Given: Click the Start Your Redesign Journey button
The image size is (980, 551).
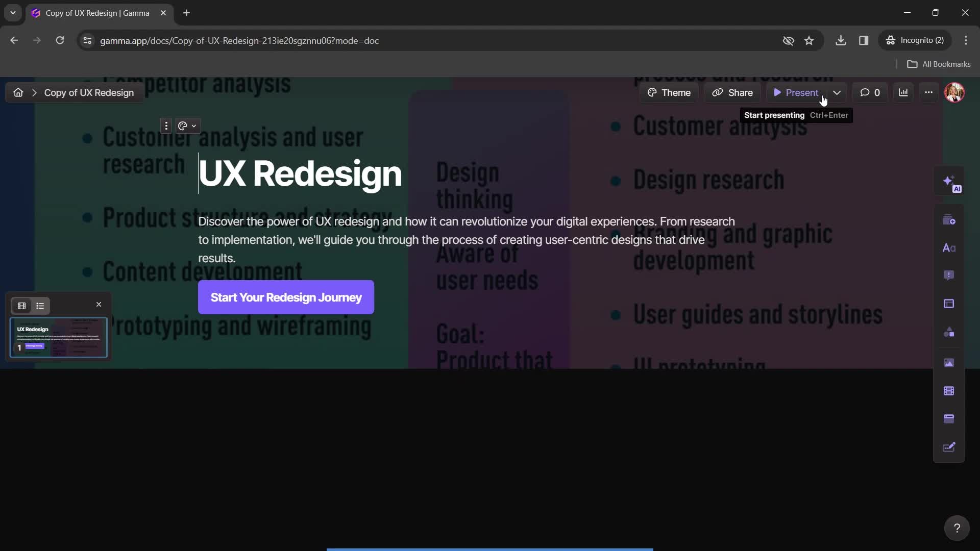Looking at the screenshot, I should click(x=286, y=297).
